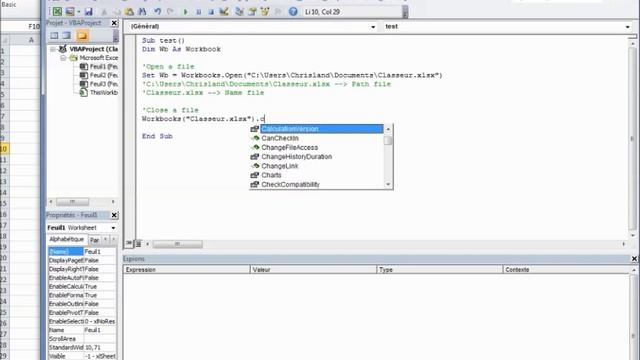
Task: Click the Properties Window toolbar icon
Action: click(252, 11)
